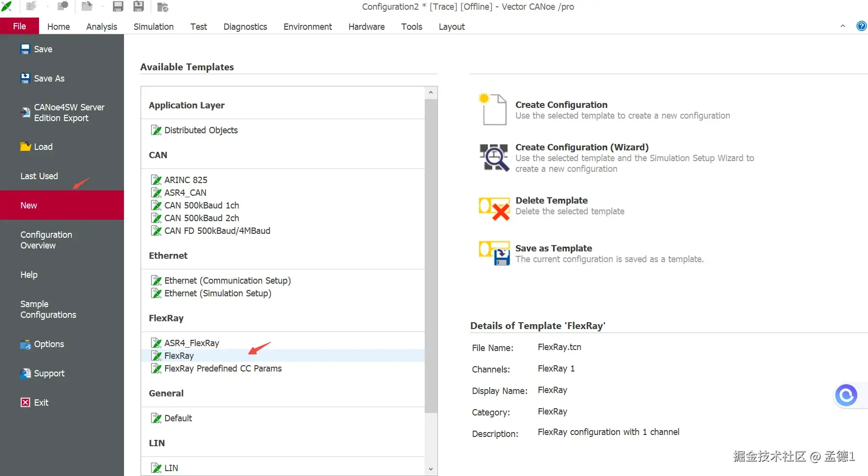868x476 pixels.
Task: Click the template list scroll-down arrow
Action: click(x=431, y=469)
